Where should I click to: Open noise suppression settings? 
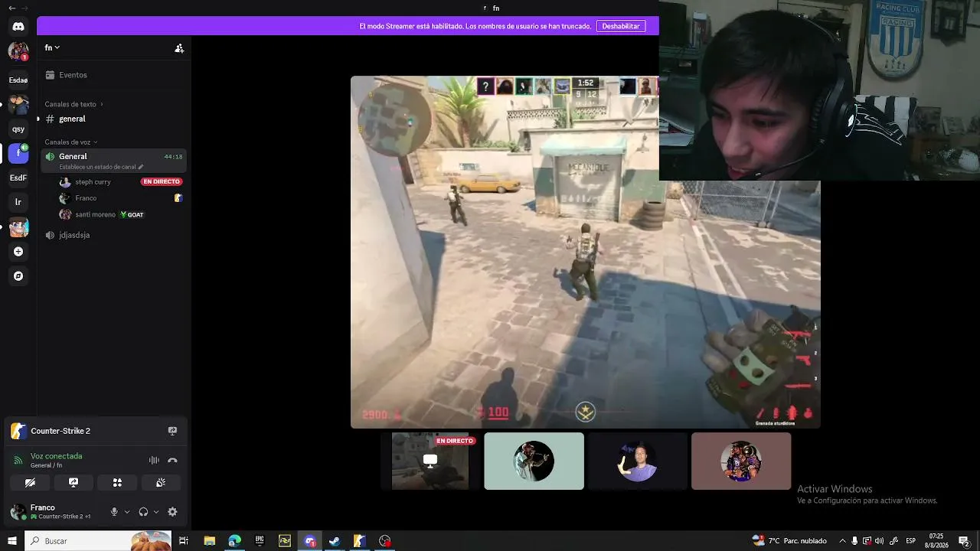pyautogui.click(x=154, y=460)
